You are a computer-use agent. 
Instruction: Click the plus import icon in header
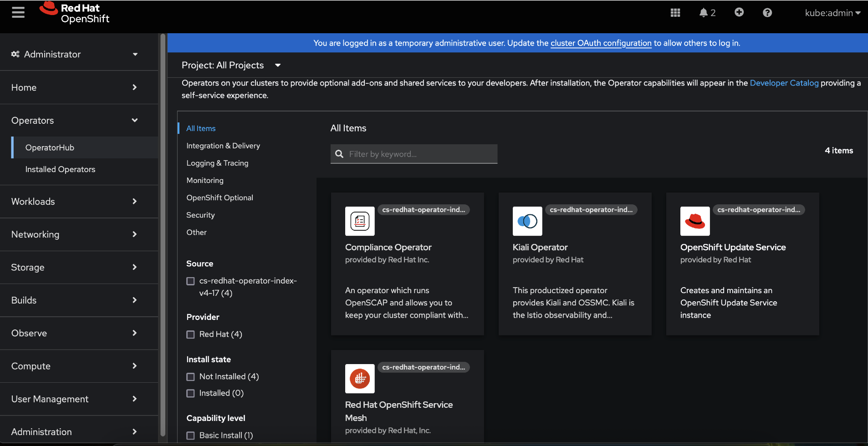[739, 12]
